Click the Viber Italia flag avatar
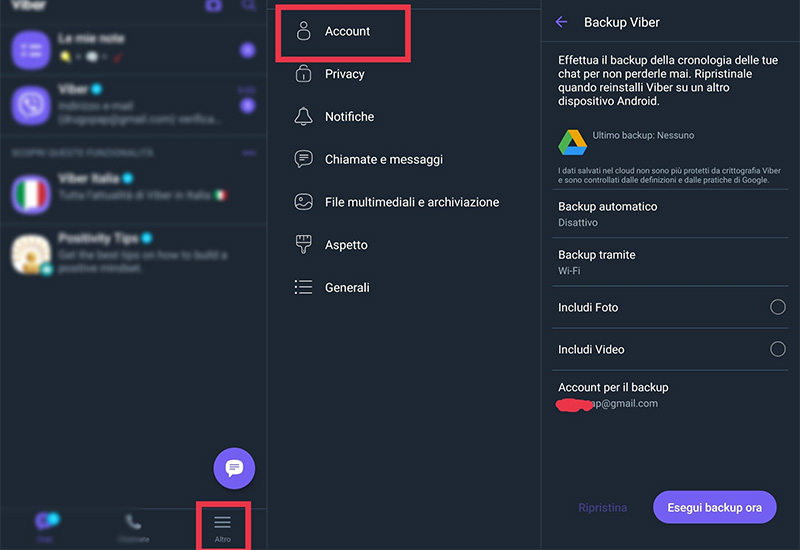The image size is (800, 550). pyautogui.click(x=31, y=194)
